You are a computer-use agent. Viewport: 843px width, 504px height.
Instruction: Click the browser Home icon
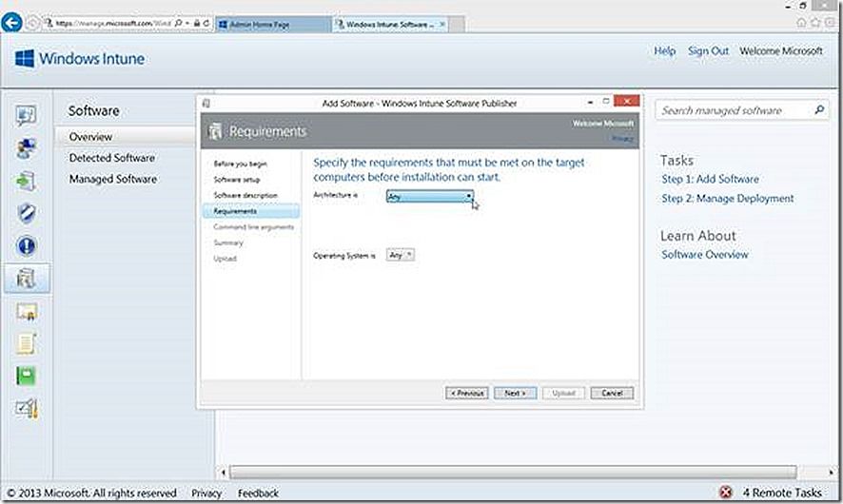(x=800, y=23)
